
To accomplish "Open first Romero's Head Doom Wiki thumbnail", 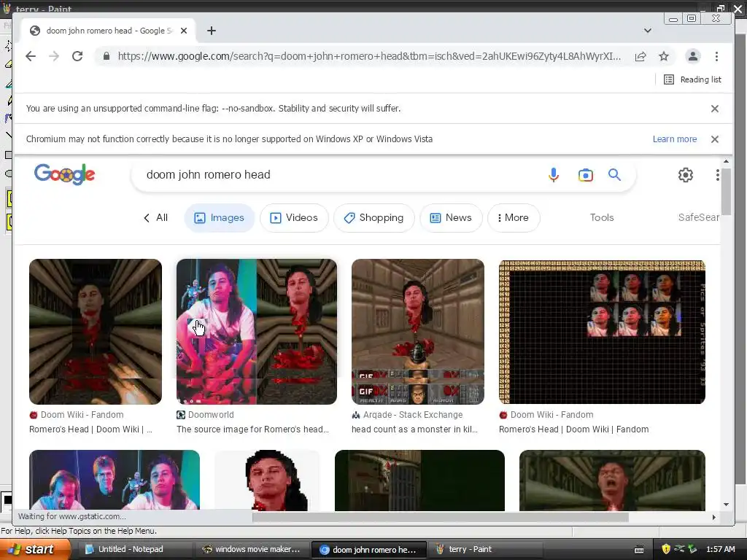I will 96,332.
